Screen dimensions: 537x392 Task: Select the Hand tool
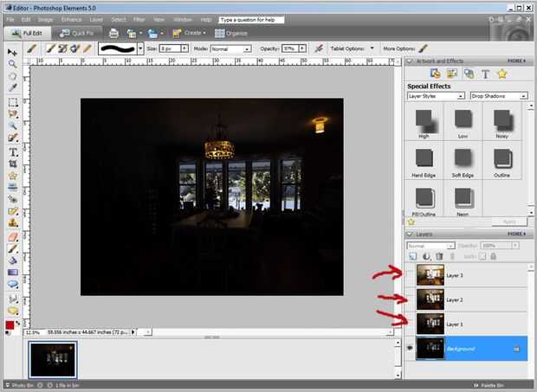pyautogui.click(x=12, y=76)
